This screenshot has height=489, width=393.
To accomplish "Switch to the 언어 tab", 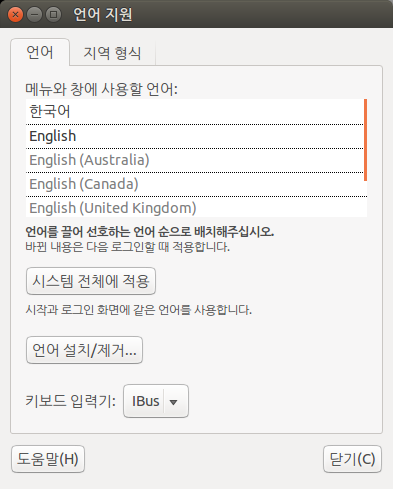I will (x=40, y=52).
